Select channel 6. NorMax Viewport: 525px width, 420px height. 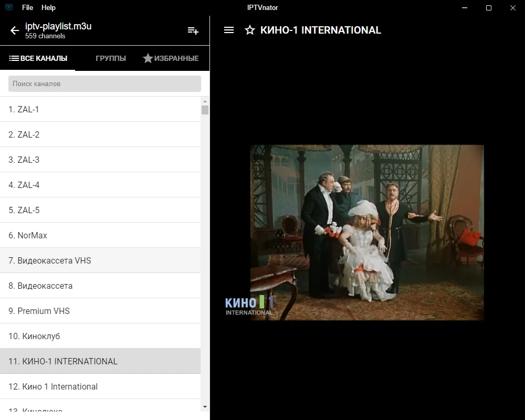pos(100,235)
